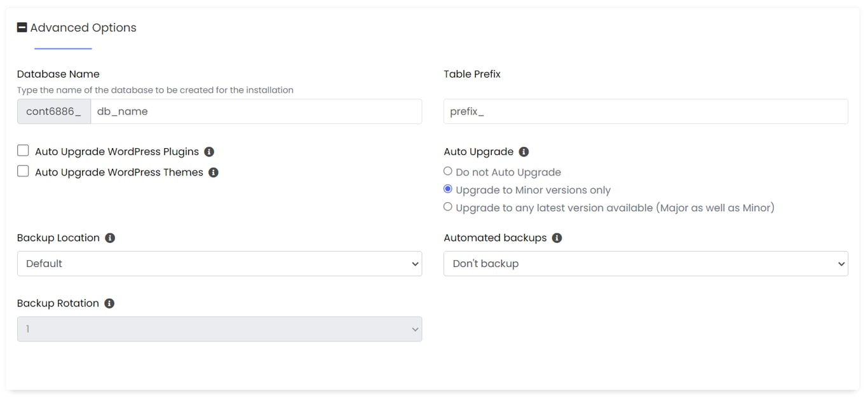Image resolution: width=868 pixels, height=398 pixels.
Task: Enable Auto Upgrade WordPress Themes
Action: 23,170
